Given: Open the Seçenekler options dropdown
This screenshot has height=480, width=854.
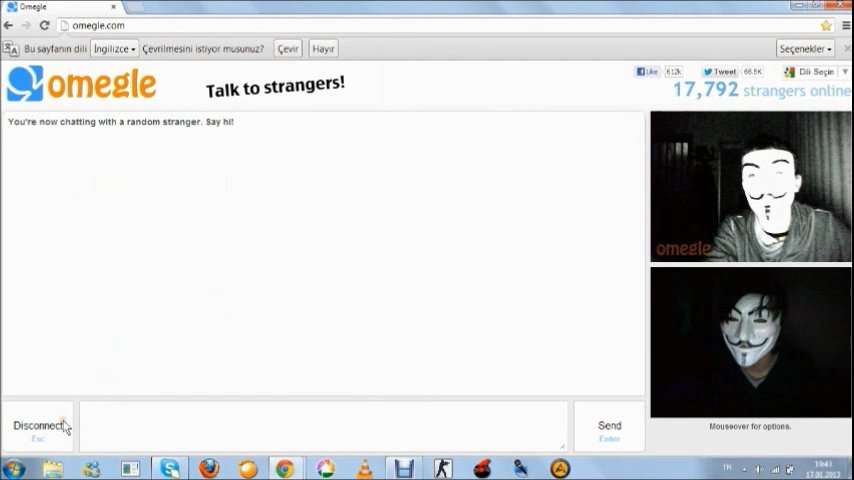Looking at the screenshot, I should pos(805,48).
